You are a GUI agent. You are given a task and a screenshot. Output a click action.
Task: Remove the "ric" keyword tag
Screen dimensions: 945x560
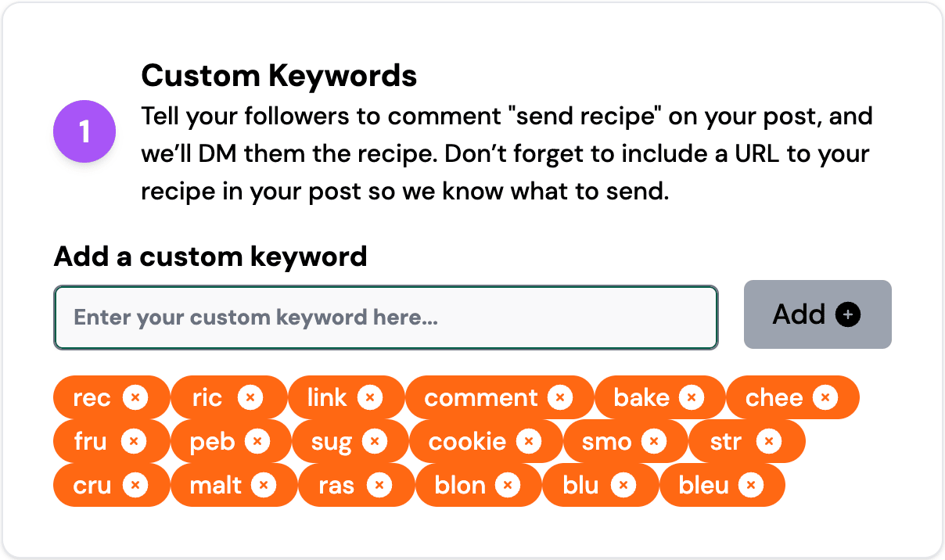(x=250, y=398)
